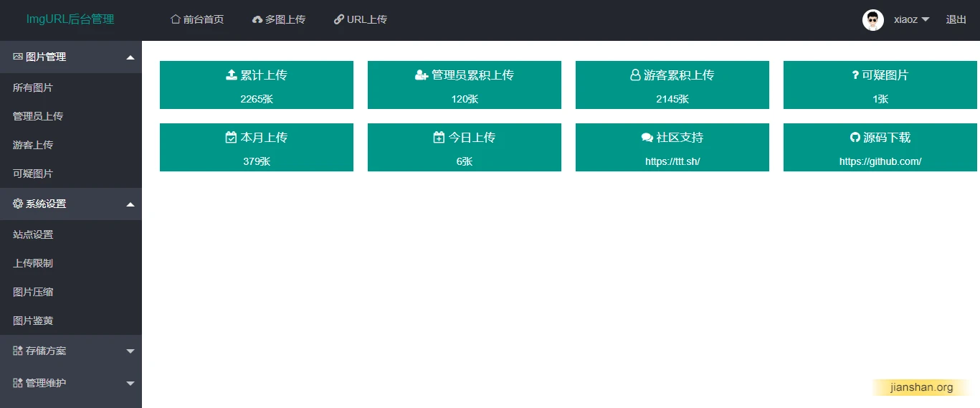Viewport: 980px width, 408px height.
Task: Click the 379张 monthly upload count
Action: pyautogui.click(x=257, y=161)
